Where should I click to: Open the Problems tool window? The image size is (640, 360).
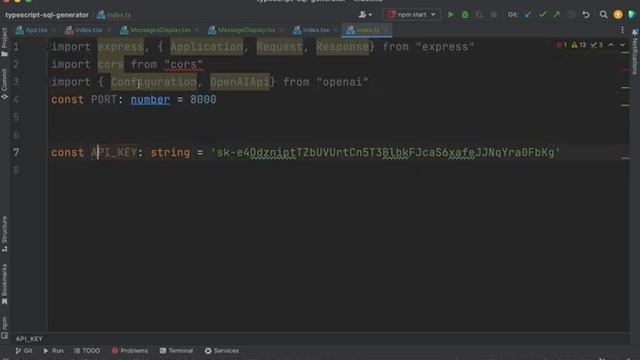[130, 351]
